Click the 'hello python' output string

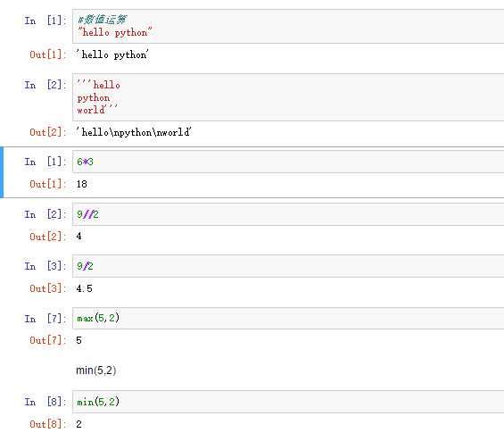112,54
